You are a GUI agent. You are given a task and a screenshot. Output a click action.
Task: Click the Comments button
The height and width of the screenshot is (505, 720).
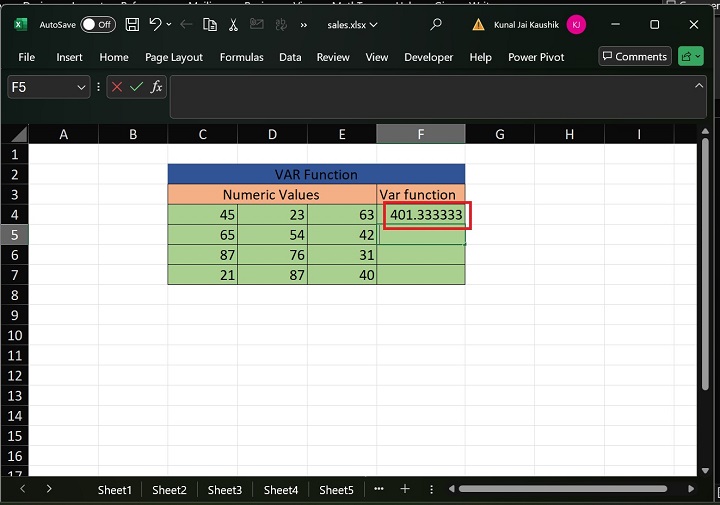click(635, 56)
